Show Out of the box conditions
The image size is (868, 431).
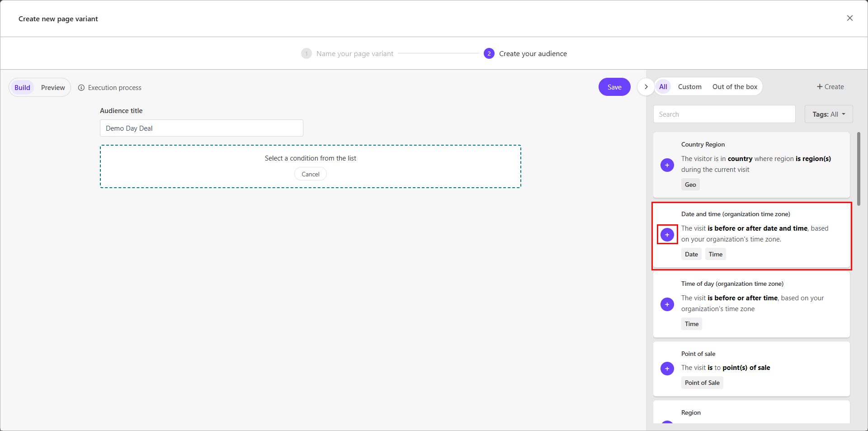(x=735, y=87)
